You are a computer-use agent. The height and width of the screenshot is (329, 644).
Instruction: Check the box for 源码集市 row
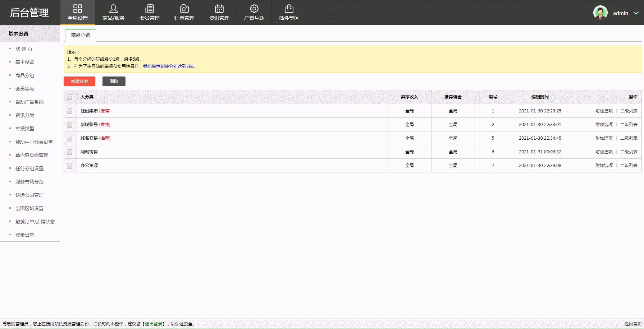tap(70, 111)
